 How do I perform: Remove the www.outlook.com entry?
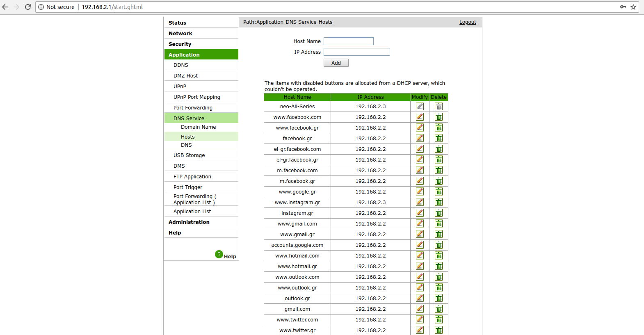[x=438, y=277]
